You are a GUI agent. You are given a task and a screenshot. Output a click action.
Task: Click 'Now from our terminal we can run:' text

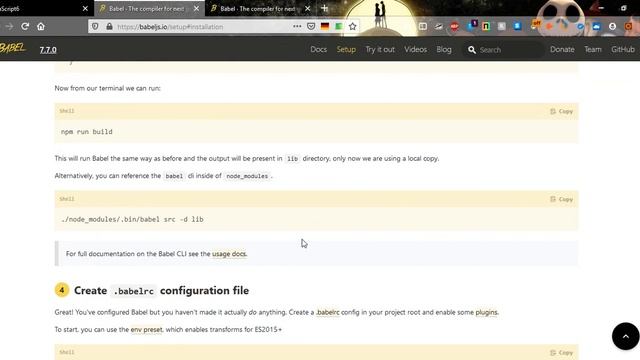tap(108, 88)
